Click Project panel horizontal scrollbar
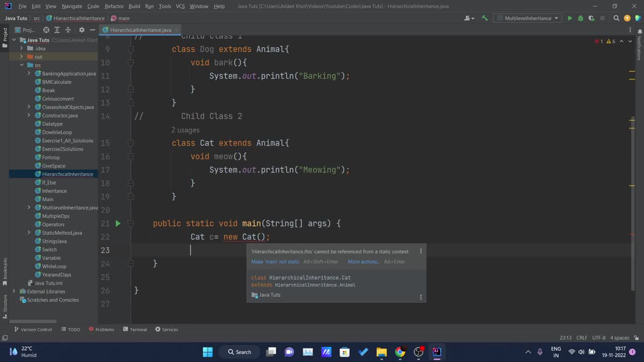Viewport: 644px width, 362px height. point(33,321)
